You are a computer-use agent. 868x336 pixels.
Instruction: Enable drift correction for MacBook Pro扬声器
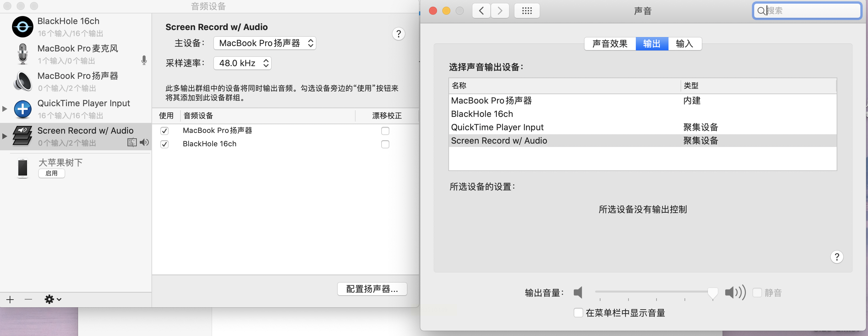point(385,131)
